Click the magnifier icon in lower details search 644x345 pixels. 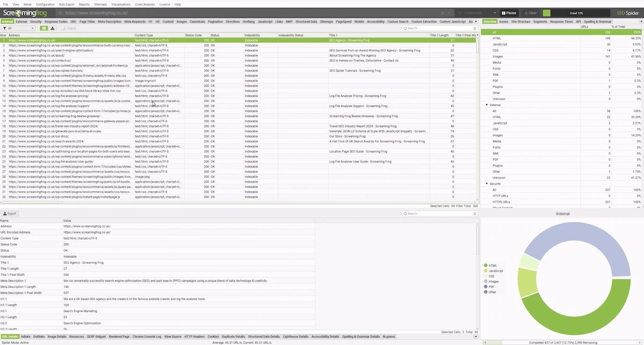pos(405,214)
